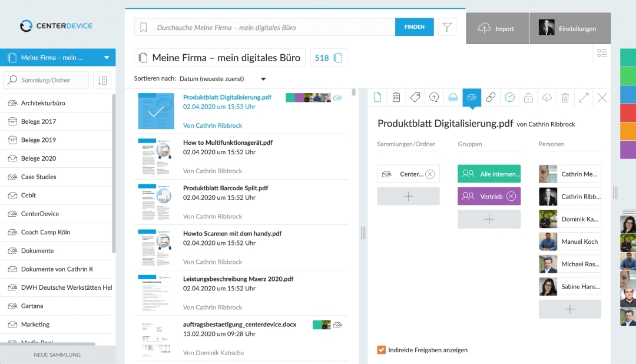The image size is (636, 364).
Task: Open Einstellungen menu
Action: click(x=570, y=28)
